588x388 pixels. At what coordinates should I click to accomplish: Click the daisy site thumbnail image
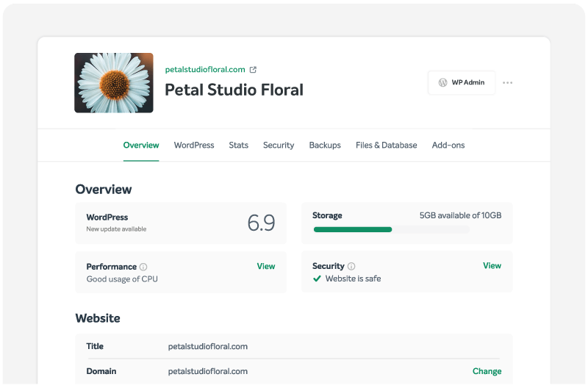pyautogui.click(x=114, y=83)
